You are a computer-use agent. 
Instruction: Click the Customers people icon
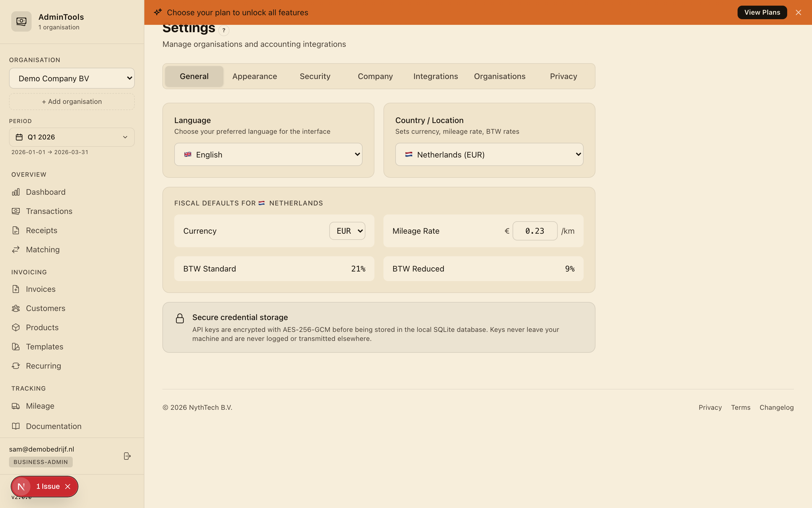click(x=16, y=308)
